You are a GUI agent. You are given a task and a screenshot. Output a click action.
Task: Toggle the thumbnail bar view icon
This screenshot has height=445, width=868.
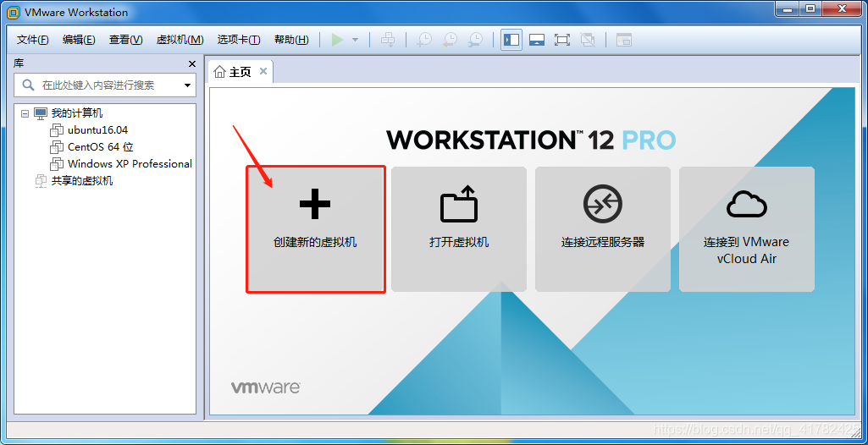537,40
